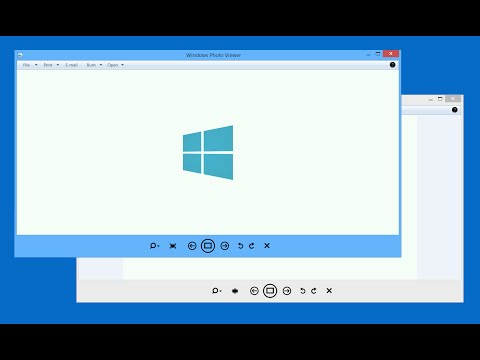
Task: Start the slideshow in the front window
Action: point(208,246)
